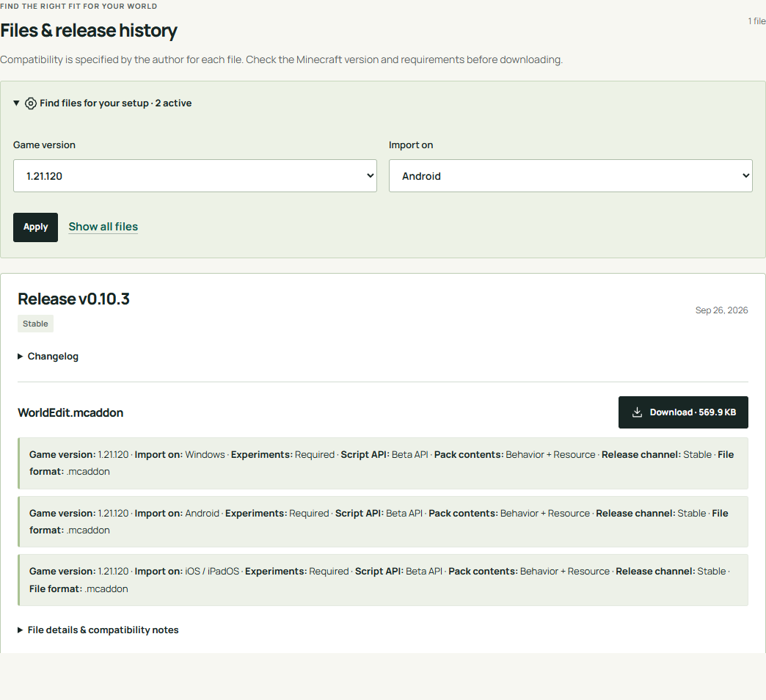Click the Files & release history heading
The width and height of the screenshot is (766, 700).
point(89,30)
